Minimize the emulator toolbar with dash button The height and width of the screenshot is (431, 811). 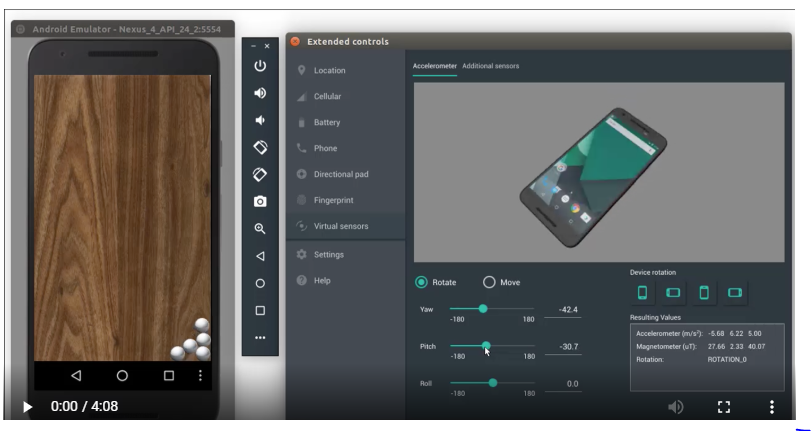point(253,46)
